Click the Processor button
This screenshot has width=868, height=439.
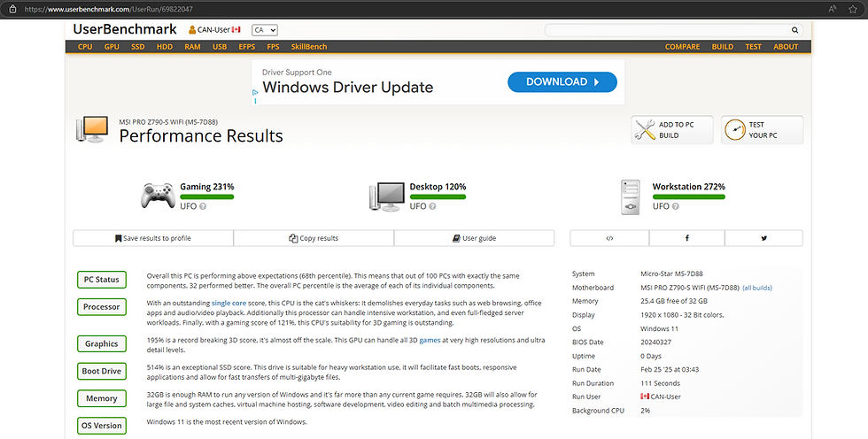coord(101,307)
